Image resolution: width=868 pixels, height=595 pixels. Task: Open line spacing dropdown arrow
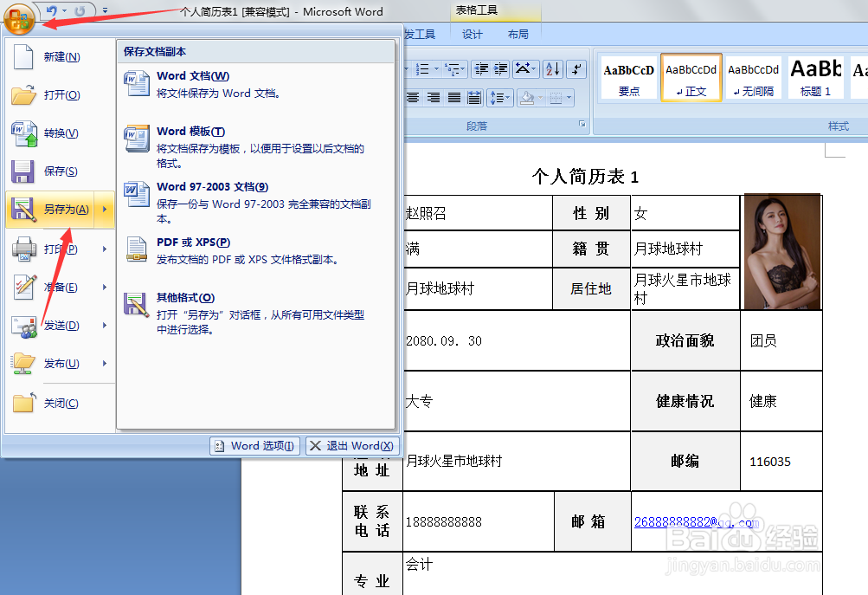coord(509,98)
